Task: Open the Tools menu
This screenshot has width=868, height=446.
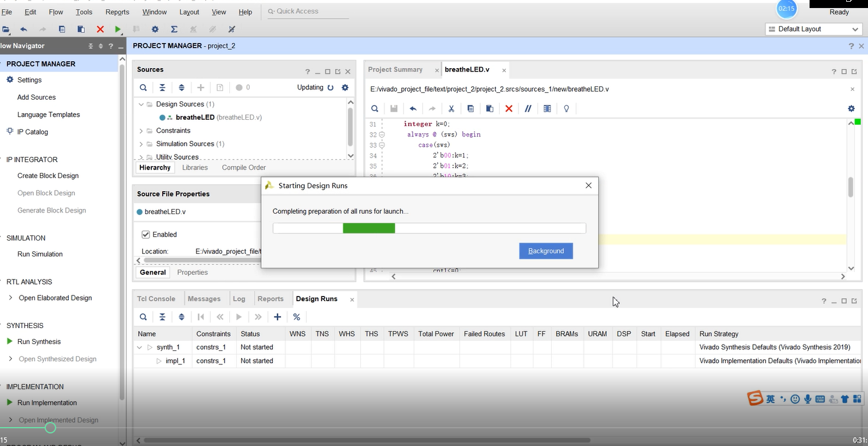Action: [84, 11]
